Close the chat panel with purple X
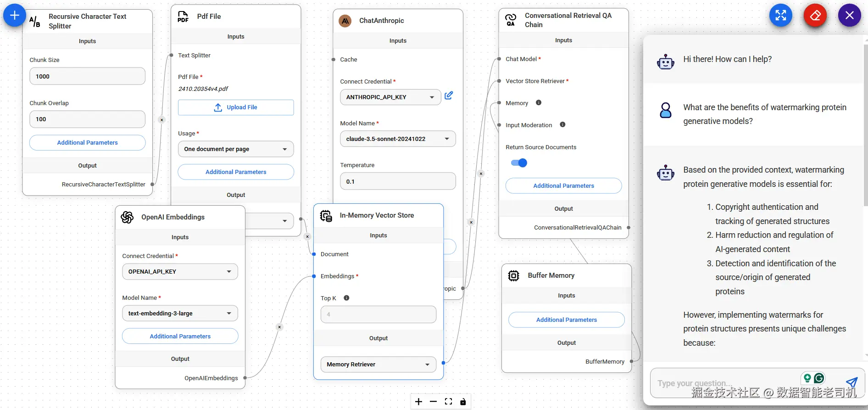868x410 pixels. [849, 16]
